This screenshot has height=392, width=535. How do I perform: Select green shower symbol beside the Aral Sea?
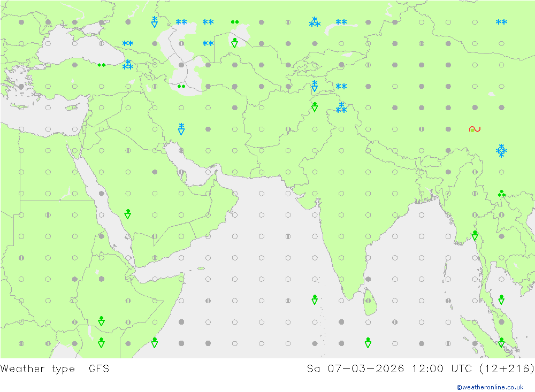coord(234,43)
